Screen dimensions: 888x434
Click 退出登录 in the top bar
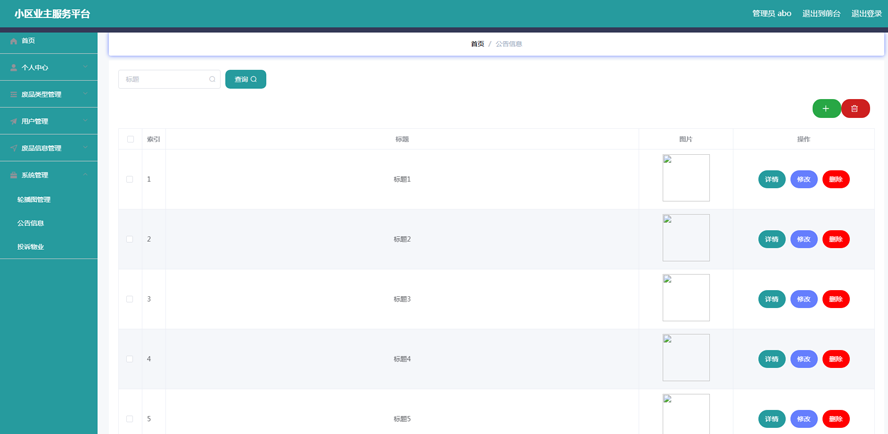[866, 14]
